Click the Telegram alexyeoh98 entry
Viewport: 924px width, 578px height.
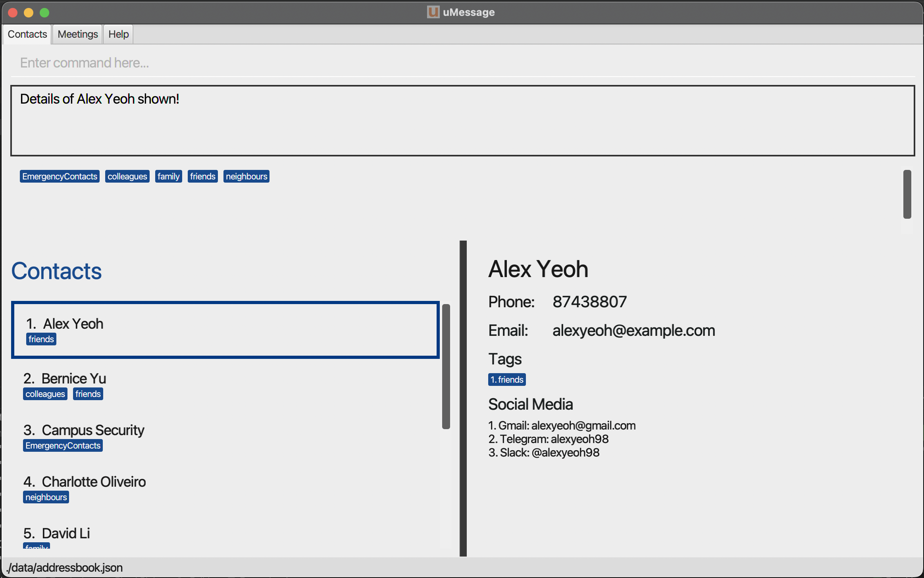(x=548, y=439)
